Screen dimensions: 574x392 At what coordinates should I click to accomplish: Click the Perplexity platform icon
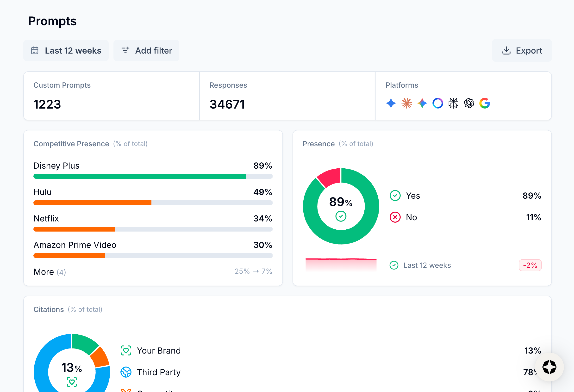point(453,103)
